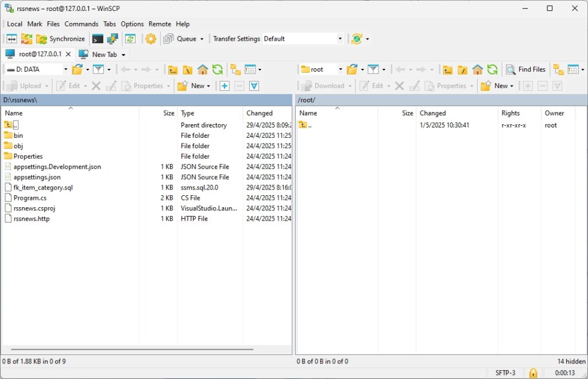Click local panel horizontal scrollbar

pyautogui.click(x=132, y=349)
